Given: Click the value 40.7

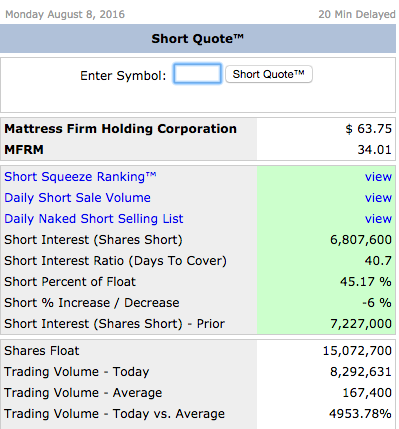Looking at the screenshot, I should (x=378, y=261).
